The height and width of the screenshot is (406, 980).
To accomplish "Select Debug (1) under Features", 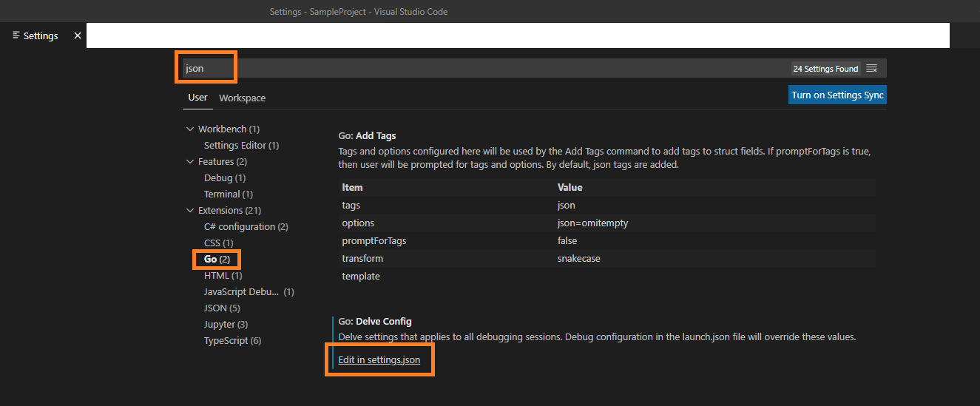I will click(x=225, y=178).
